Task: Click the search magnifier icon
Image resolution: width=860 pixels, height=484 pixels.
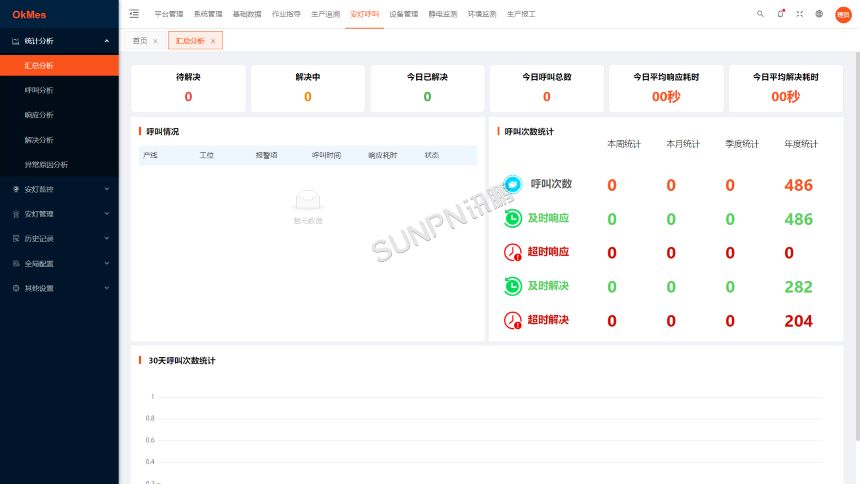Action: pyautogui.click(x=760, y=14)
